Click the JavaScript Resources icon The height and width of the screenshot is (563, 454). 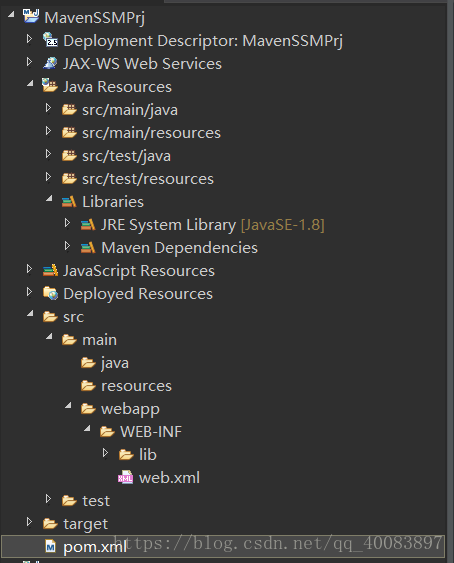50,270
